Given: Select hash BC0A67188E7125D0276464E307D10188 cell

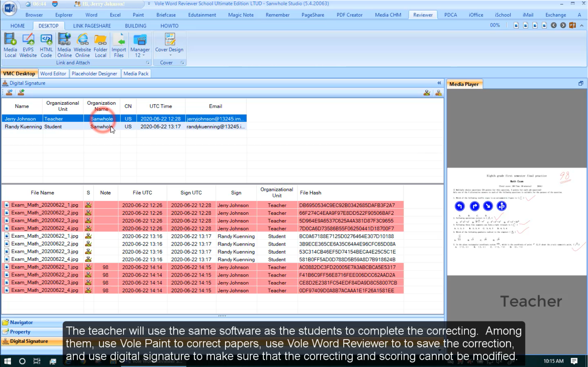Looking at the screenshot, I should coord(350,236).
